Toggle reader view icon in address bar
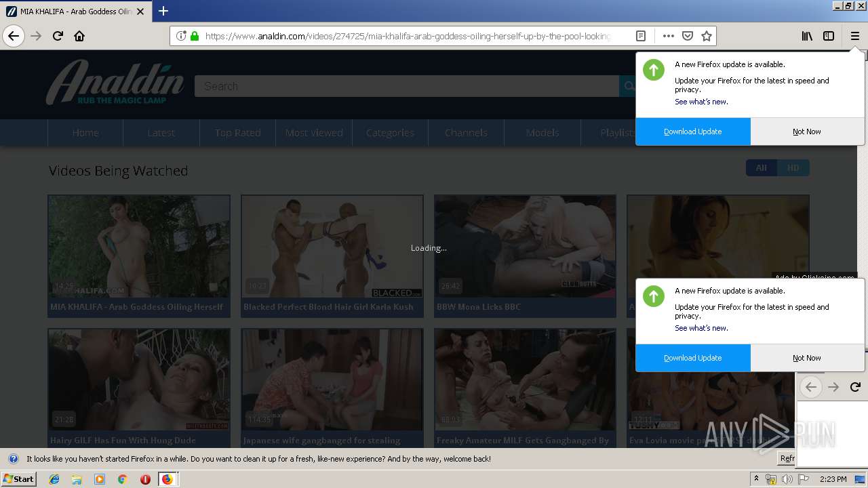 coord(641,36)
